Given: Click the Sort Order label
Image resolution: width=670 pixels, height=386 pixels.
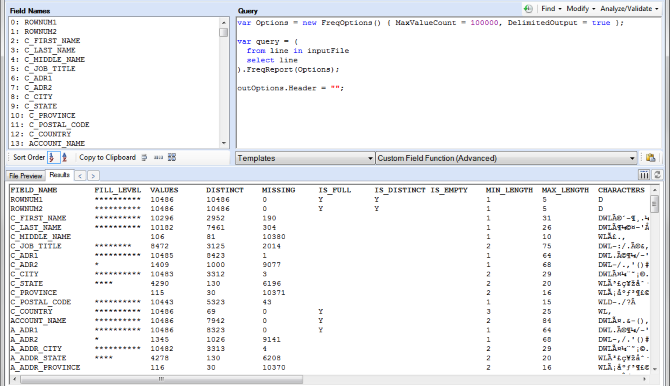Looking at the screenshot, I should click(x=29, y=157).
